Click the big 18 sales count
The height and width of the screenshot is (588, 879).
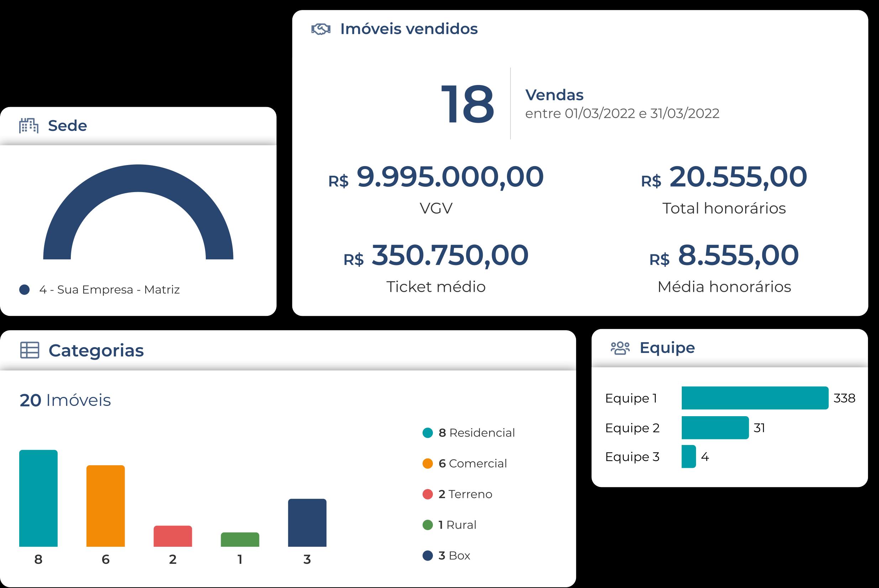(x=467, y=104)
